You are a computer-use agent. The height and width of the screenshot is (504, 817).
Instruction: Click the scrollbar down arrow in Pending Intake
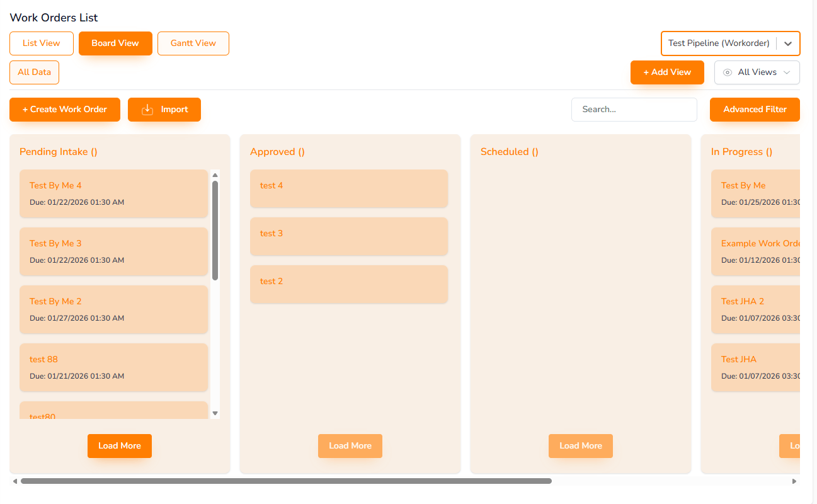point(215,413)
